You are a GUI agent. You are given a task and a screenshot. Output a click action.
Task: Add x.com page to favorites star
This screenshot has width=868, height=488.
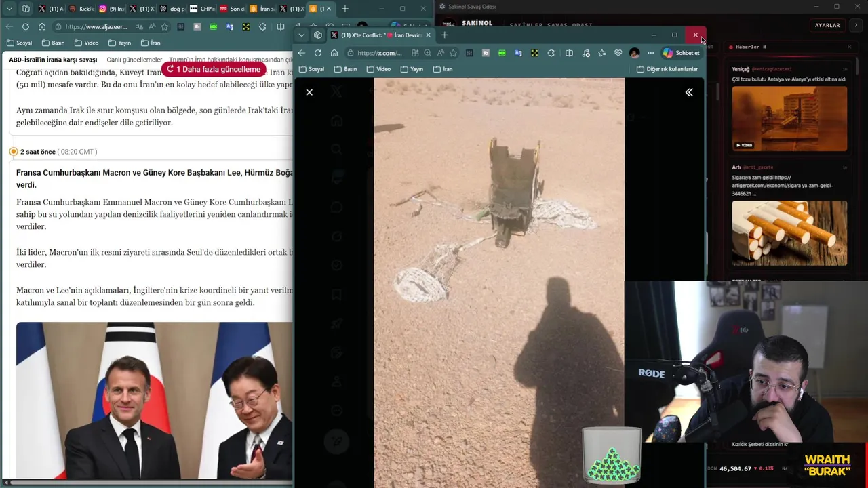[x=453, y=53]
